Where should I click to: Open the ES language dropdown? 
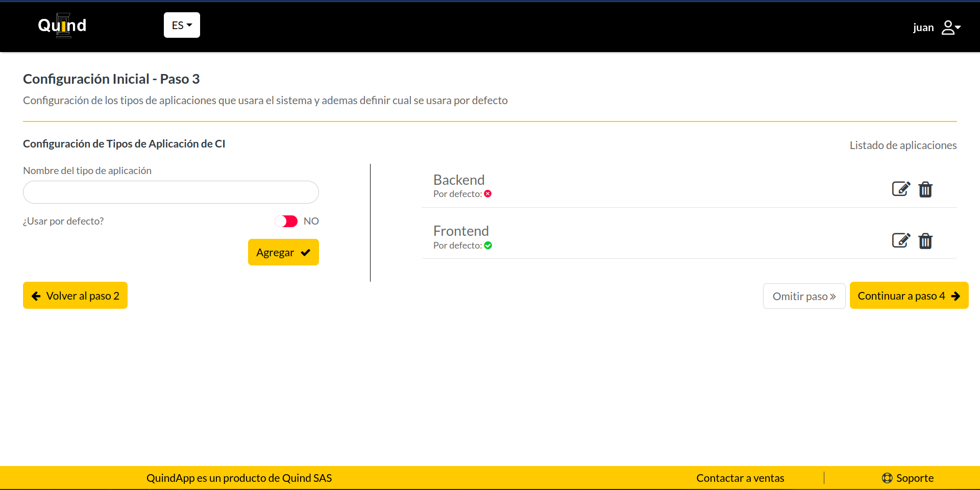(x=182, y=25)
